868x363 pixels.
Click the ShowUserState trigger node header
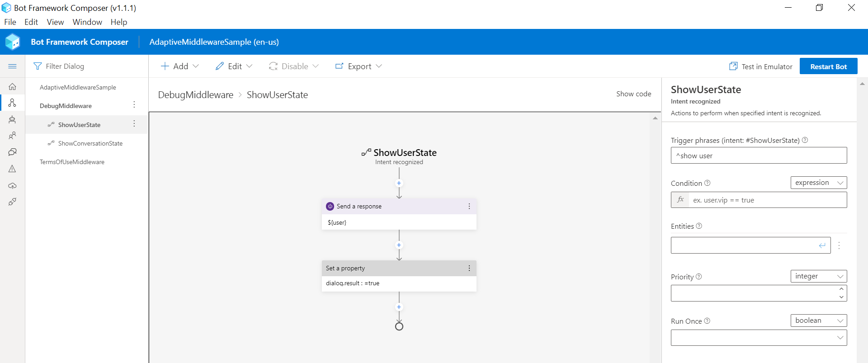(x=399, y=156)
